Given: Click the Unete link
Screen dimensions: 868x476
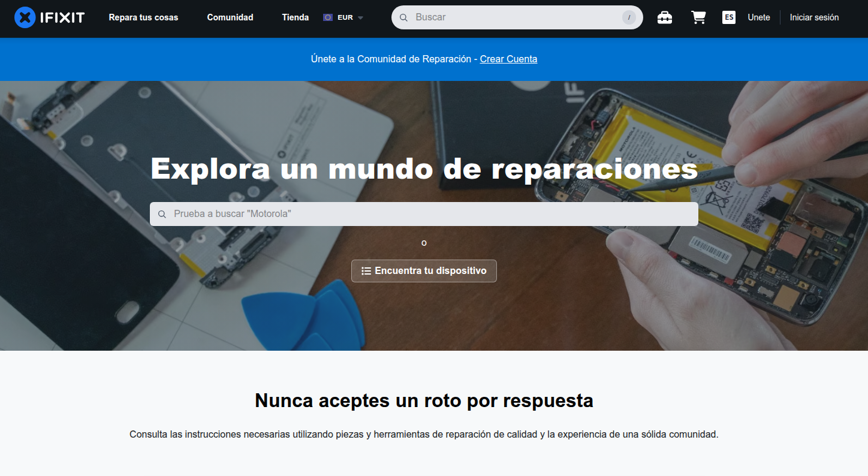Looking at the screenshot, I should pos(758,17).
